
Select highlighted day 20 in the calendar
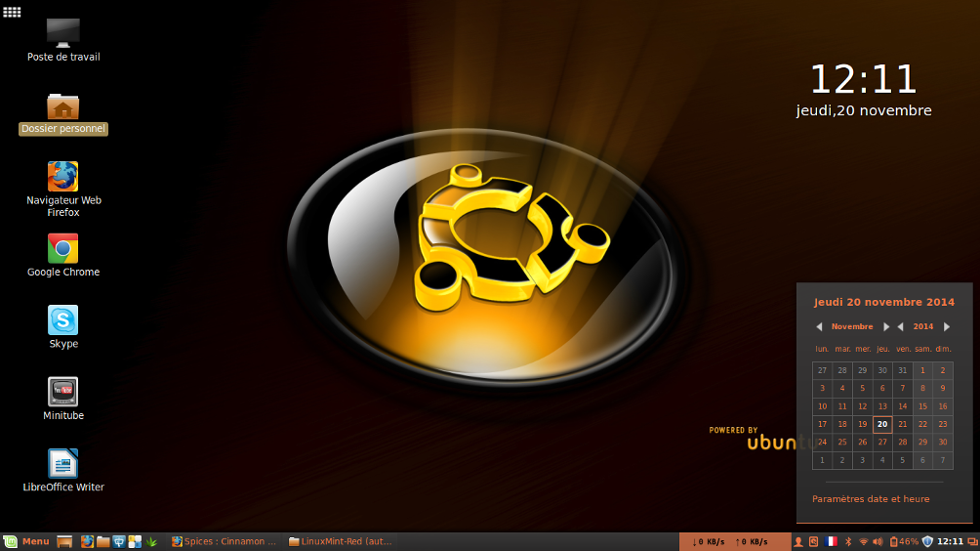pos(882,424)
